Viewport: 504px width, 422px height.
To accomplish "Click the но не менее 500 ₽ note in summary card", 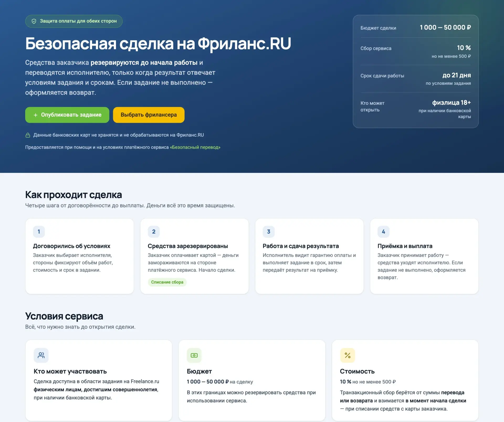I will pos(451,56).
